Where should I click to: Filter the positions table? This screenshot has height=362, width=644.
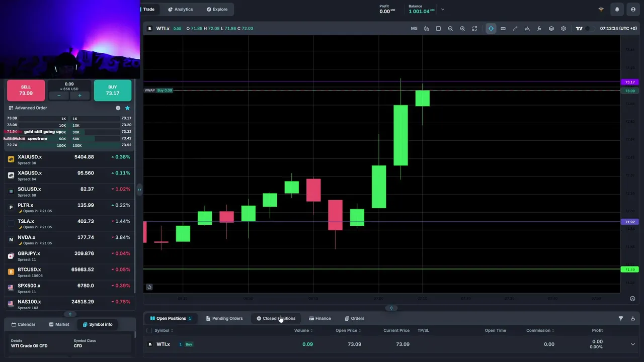(620, 318)
